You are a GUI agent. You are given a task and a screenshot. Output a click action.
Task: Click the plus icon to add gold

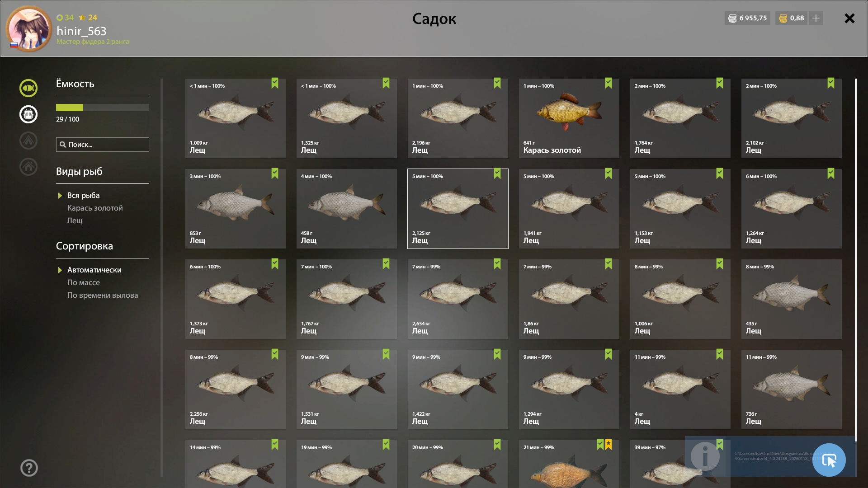(816, 18)
